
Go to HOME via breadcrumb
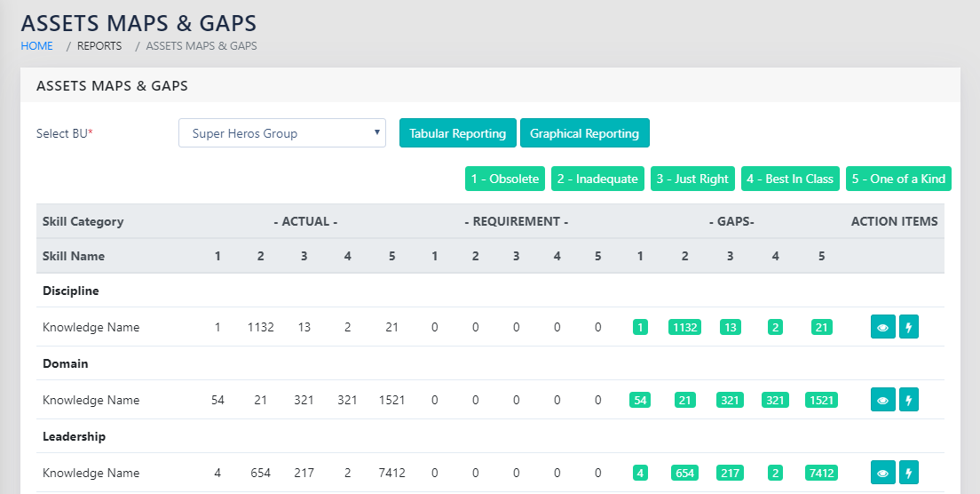click(x=36, y=45)
